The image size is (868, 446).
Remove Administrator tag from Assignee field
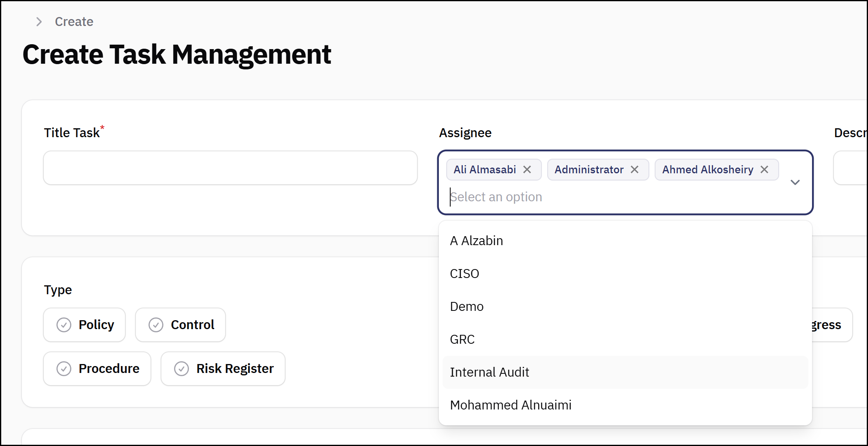pos(634,170)
